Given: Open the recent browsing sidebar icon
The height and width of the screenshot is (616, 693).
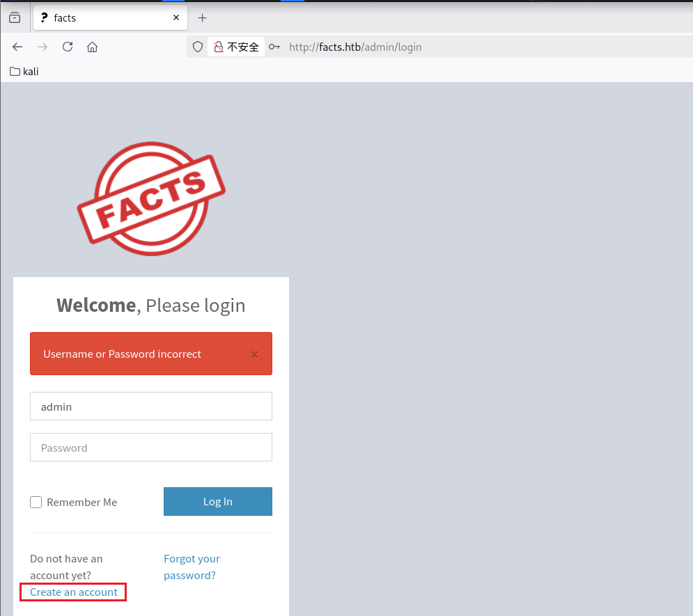Looking at the screenshot, I should coord(15,18).
